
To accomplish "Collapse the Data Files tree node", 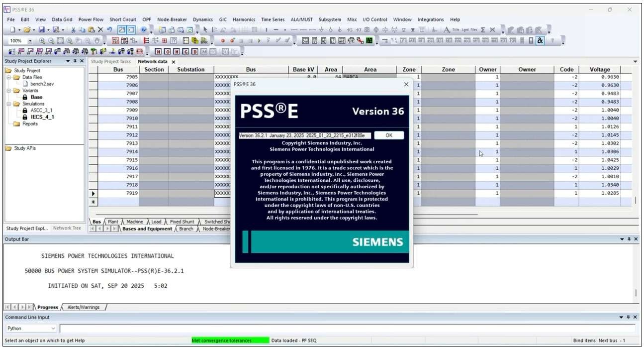I will (8, 77).
